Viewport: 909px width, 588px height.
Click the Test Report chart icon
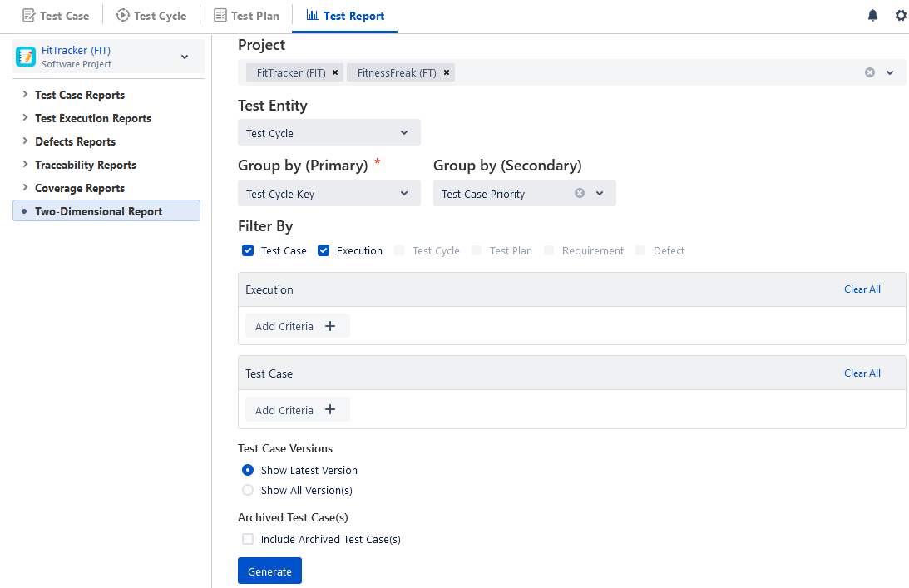pyautogui.click(x=313, y=15)
